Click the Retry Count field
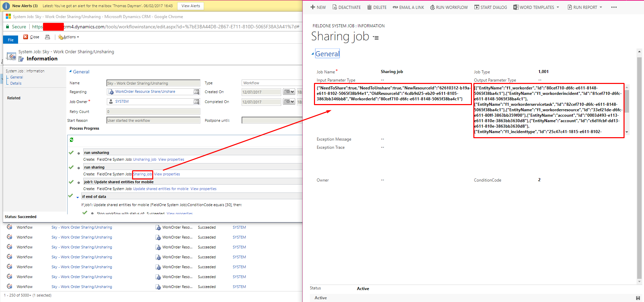 [x=153, y=112]
